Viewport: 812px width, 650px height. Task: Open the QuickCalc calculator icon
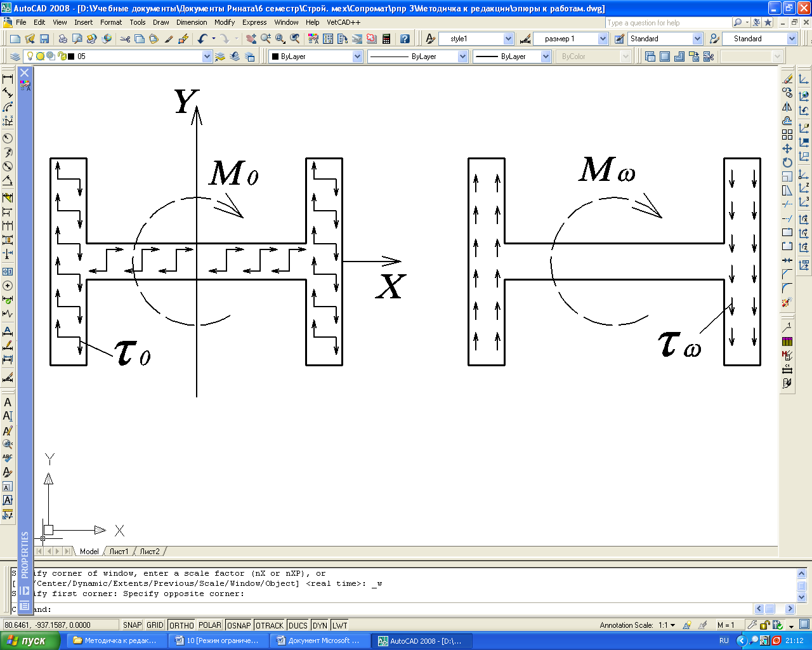tap(386, 39)
